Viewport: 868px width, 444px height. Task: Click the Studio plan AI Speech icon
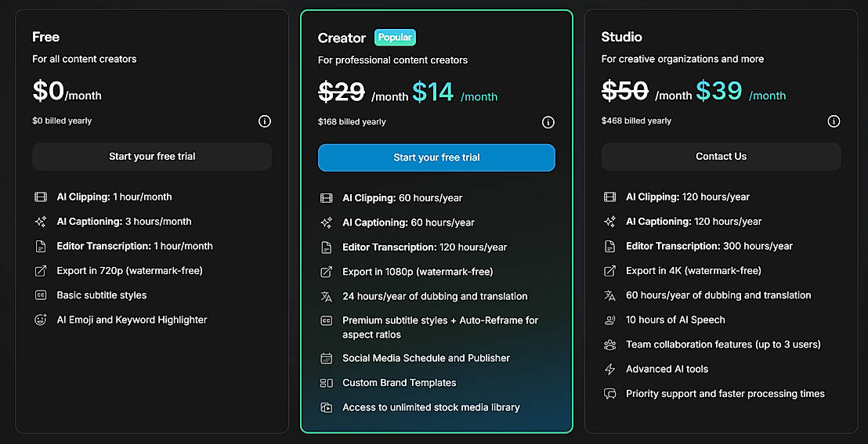(609, 319)
